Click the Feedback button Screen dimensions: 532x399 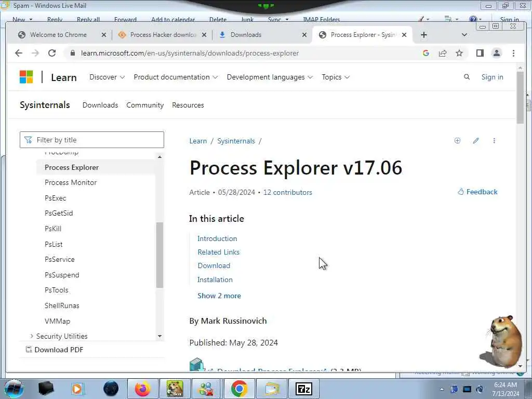477,192
